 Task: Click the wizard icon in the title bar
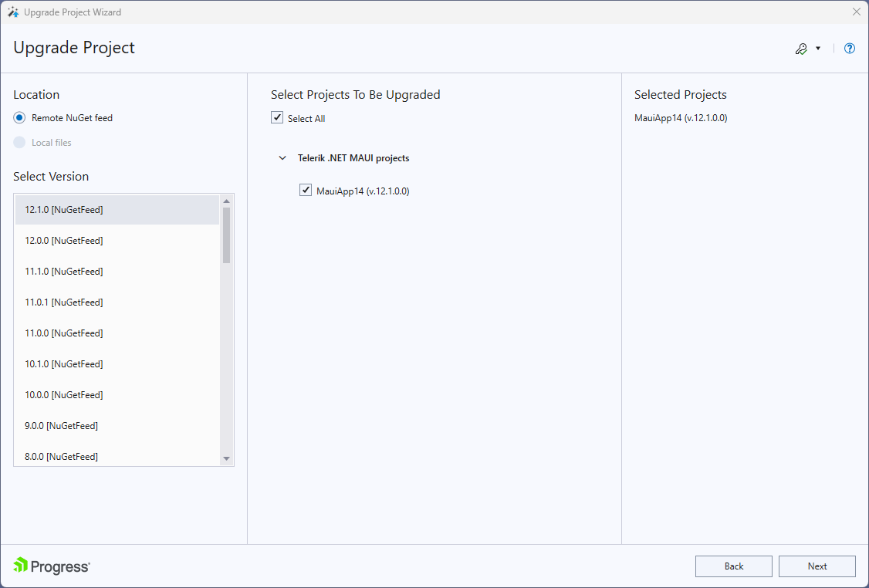pos(13,12)
